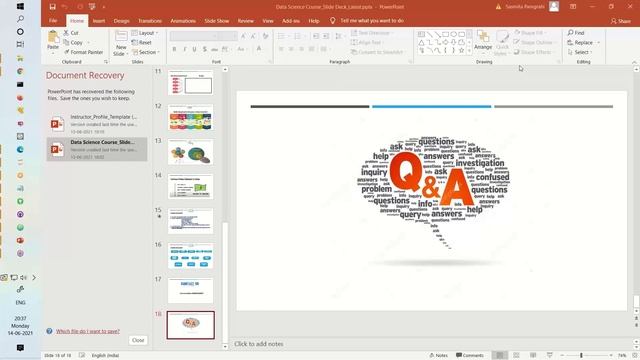Click Find in the Editing group
This screenshot has width=640, height=360.
[576, 33]
